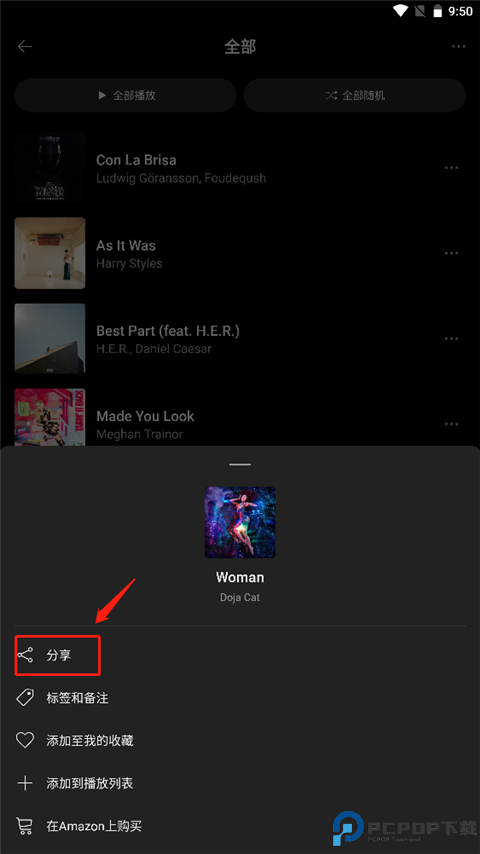Tap the Woman album cover thumbnail
Image resolution: width=480 pixels, height=854 pixels.
[x=240, y=522]
